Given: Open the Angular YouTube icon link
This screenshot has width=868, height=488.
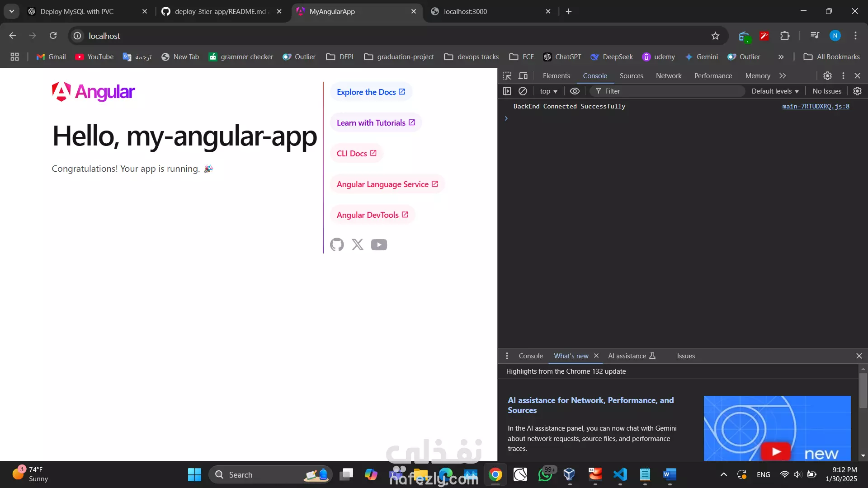Looking at the screenshot, I should [379, 244].
